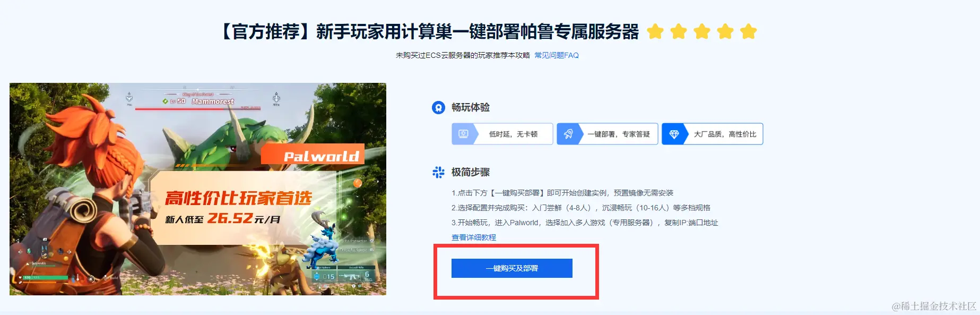Open the 常见问题FAQ link

(x=557, y=55)
